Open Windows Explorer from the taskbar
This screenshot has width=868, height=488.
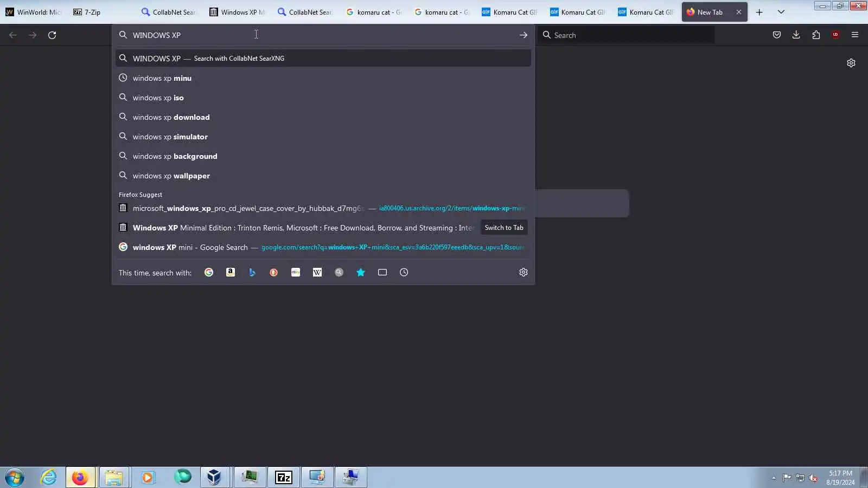click(114, 477)
